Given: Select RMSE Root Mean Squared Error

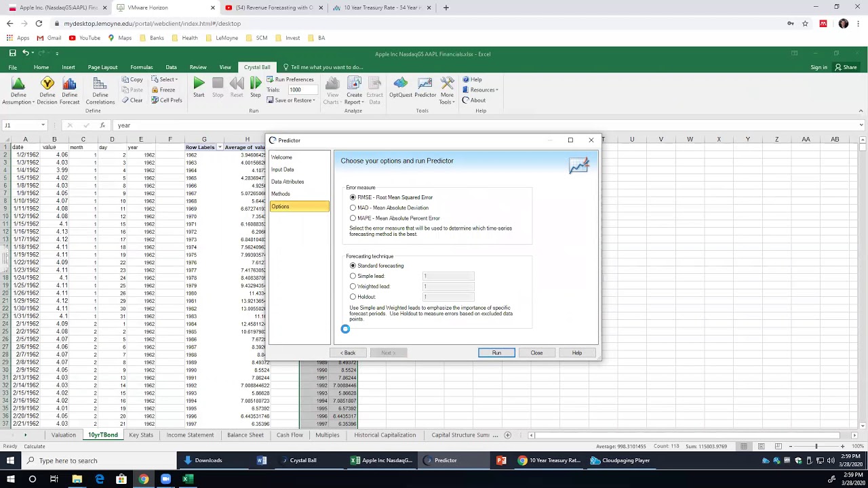Looking at the screenshot, I should [353, 197].
